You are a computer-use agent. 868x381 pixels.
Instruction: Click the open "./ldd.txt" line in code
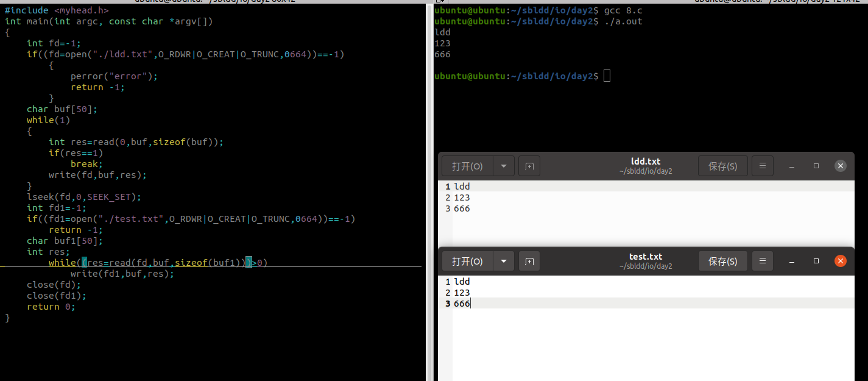pyautogui.click(x=185, y=54)
